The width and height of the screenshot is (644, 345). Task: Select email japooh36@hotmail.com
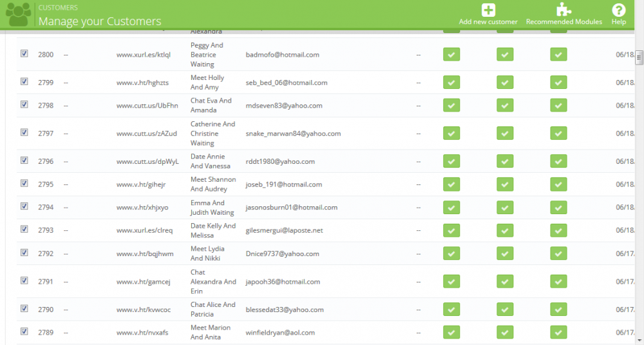(283, 281)
